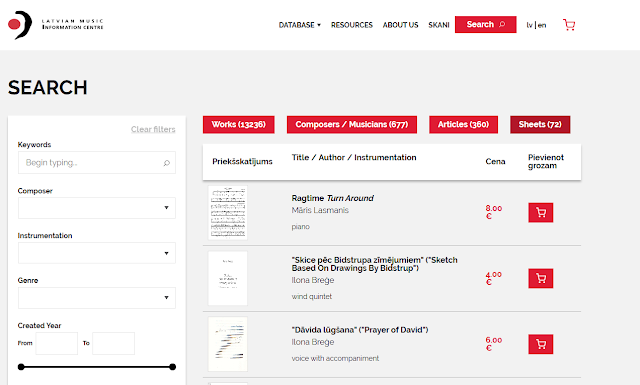
Task: Click the Cena column header
Action: click(495, 162)
